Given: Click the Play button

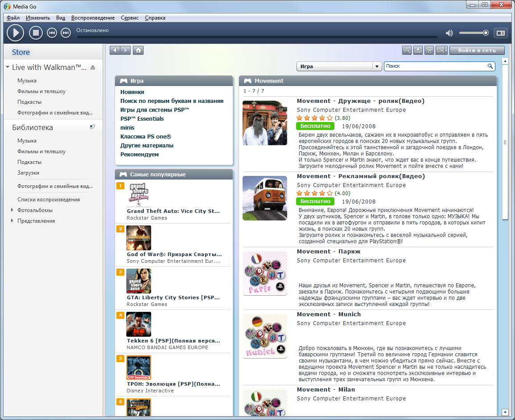Looking at the screenshot, I should (x=15, y=33).
